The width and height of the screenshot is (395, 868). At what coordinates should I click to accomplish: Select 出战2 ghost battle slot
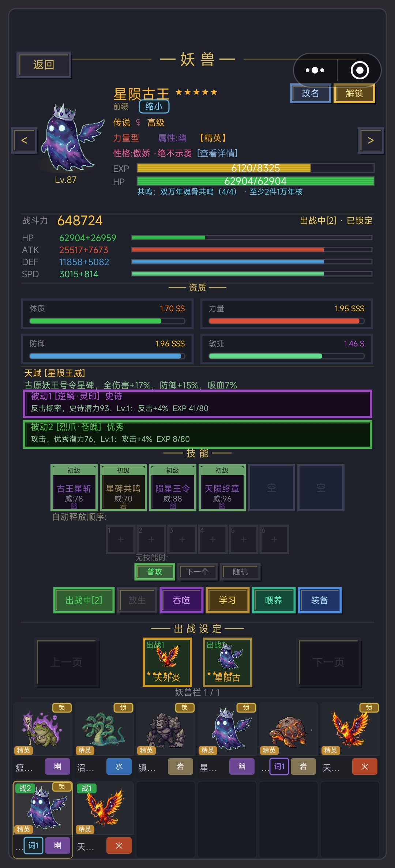click(x=227, y=662)
